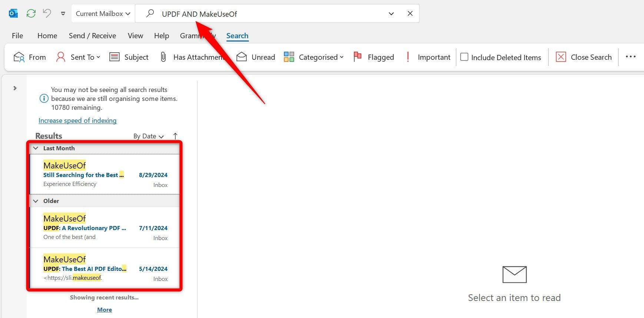Open the By Date sort dropdown
Viewport: 644px width, 318px height.
tap(148, 136)
